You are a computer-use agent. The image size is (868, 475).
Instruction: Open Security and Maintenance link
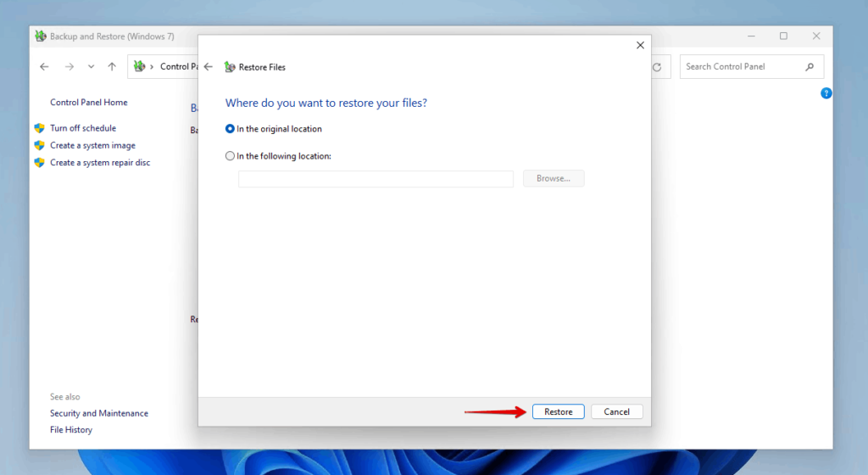(98, 413)
